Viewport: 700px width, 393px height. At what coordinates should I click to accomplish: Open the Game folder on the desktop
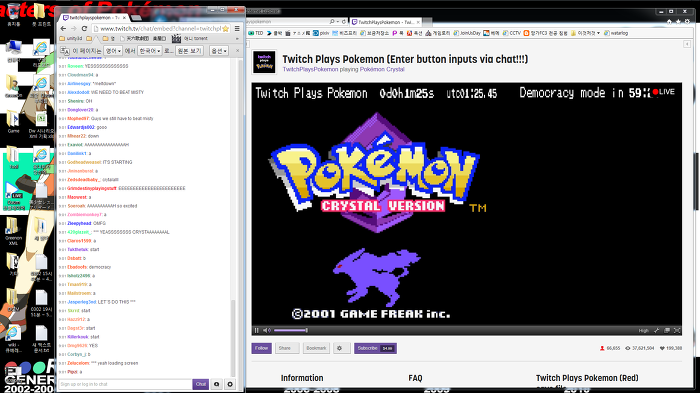tap(13, 122)
